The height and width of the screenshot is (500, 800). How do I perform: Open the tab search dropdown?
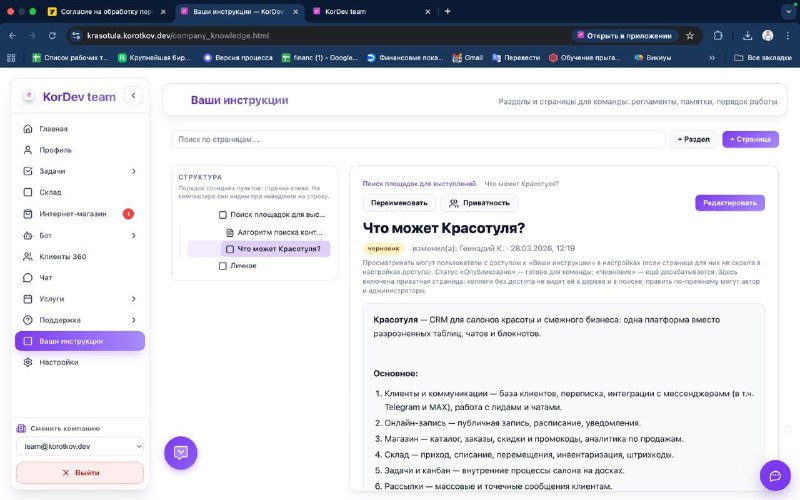788,11
